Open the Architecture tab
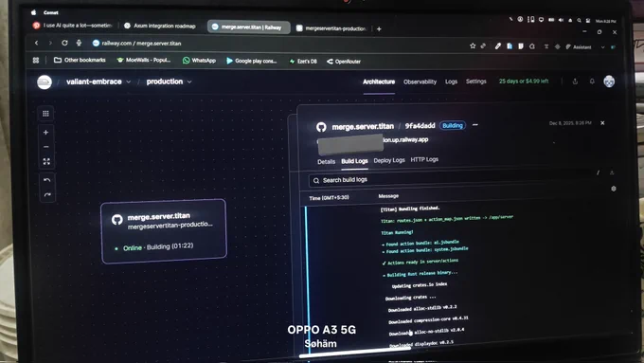Image resolution: width=644 pixels, height=363 pixels. tap(379, 82)
